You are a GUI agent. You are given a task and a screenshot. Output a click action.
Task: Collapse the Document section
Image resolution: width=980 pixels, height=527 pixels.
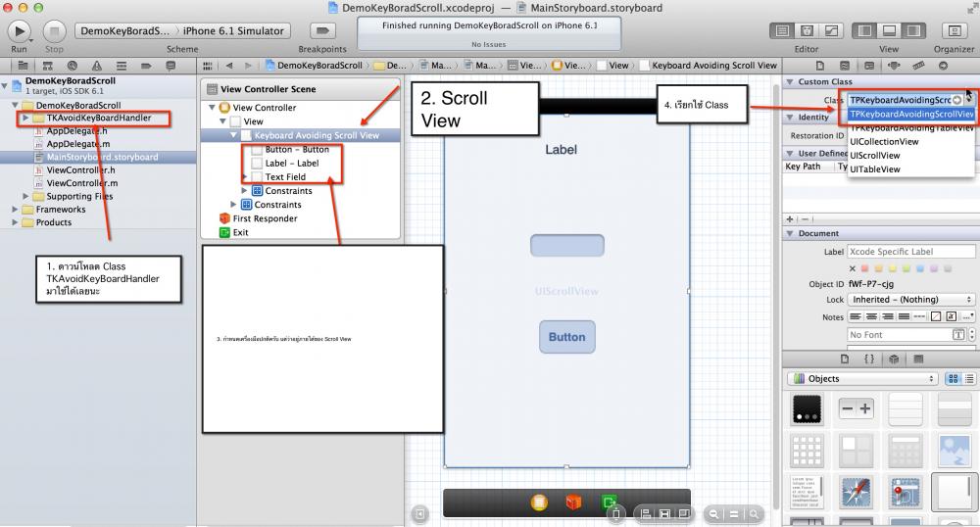click(x=790, y=233)
